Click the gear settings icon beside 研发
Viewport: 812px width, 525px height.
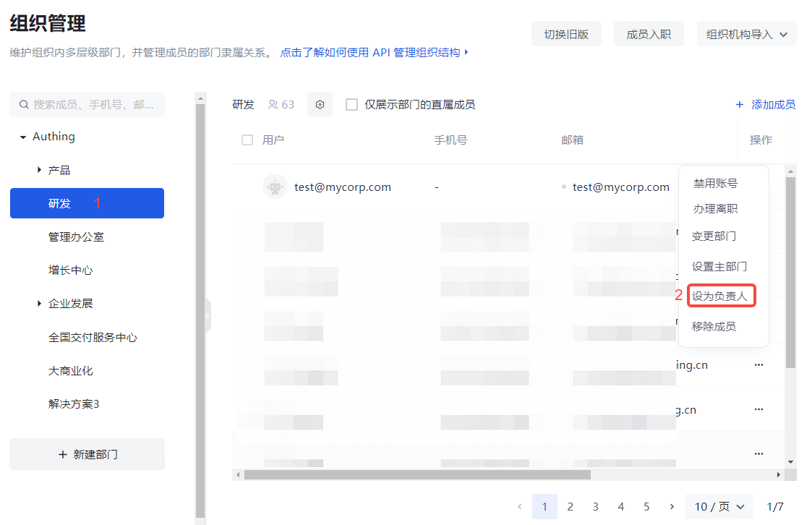pos(320,105)
